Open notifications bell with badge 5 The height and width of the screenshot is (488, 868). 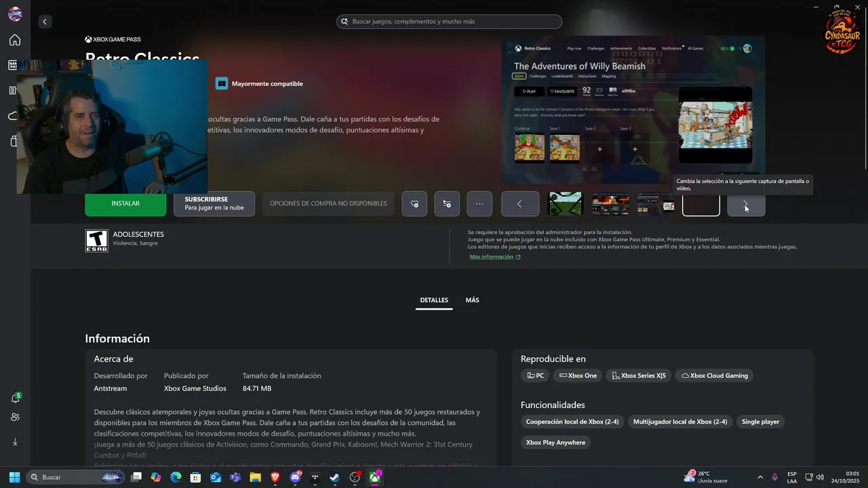[x=15, y=398]
